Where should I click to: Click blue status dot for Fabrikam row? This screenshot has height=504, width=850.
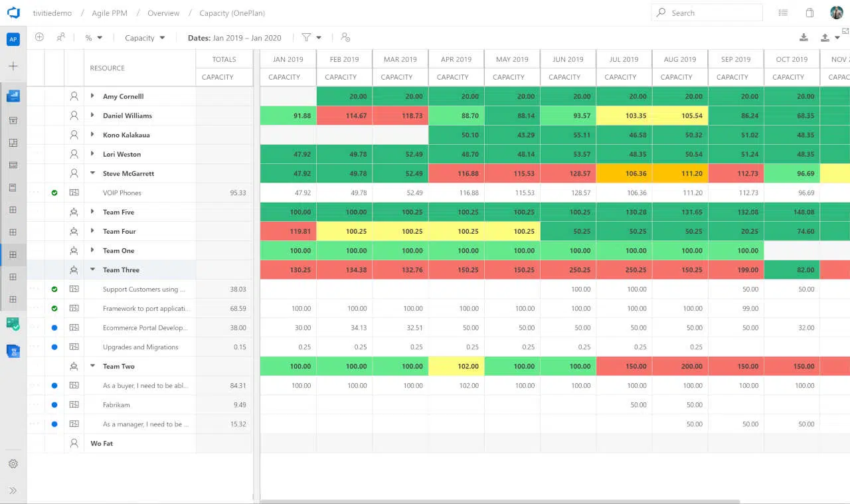pyautogui.click(x=54, y=405)
